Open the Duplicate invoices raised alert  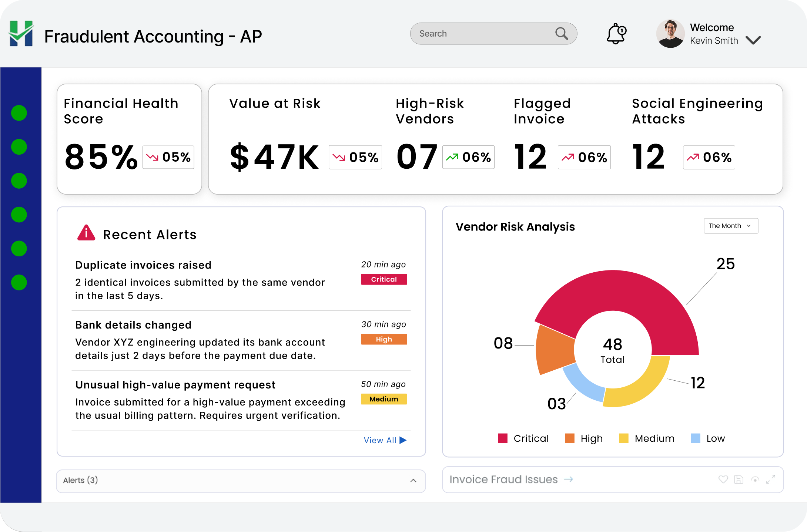coord(143,265)
